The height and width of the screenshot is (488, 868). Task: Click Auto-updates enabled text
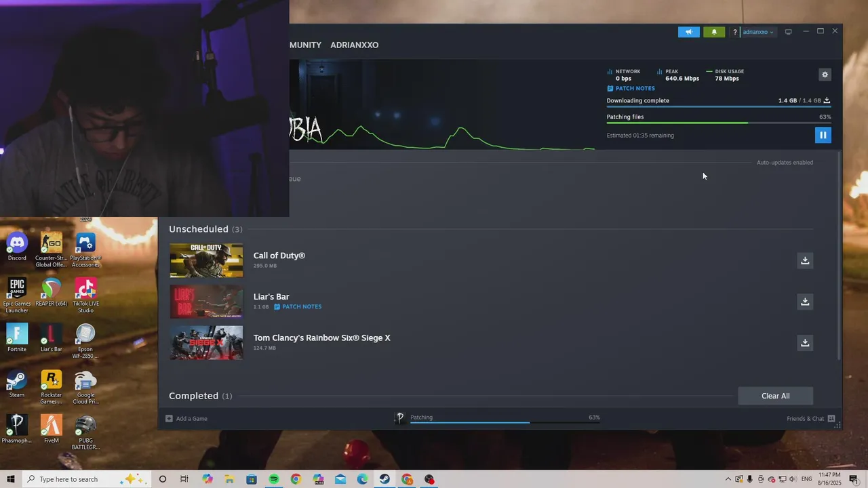(785, 163)
